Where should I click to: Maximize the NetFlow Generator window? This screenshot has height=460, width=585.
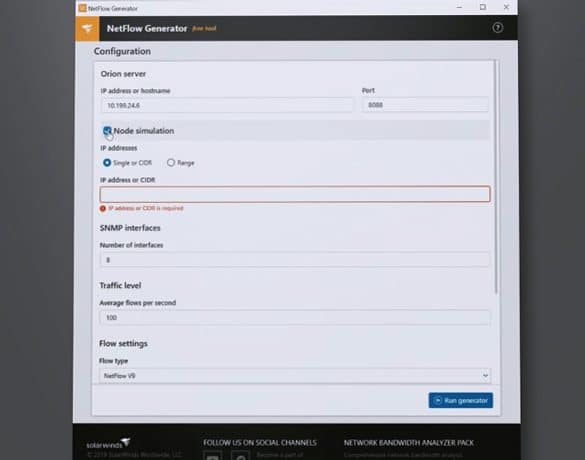pos(483,7)
